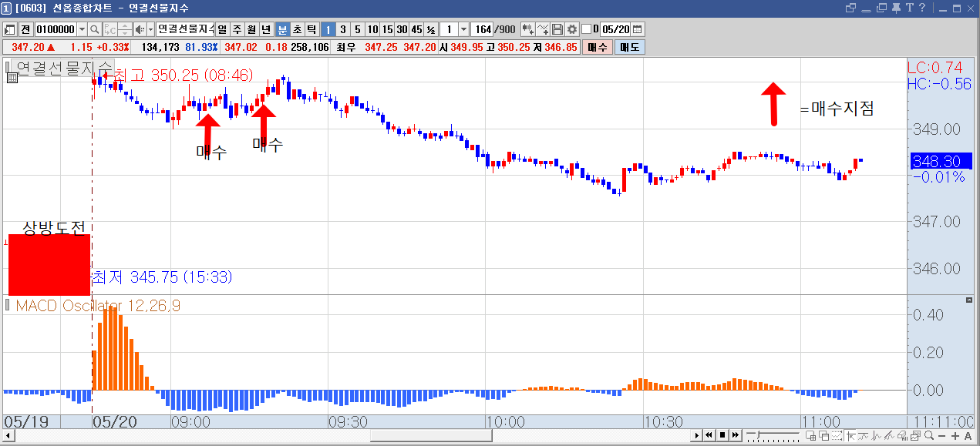Click the blue 매도 sell button
This screenshot has height=446, width=980.
tap(630, 47)
